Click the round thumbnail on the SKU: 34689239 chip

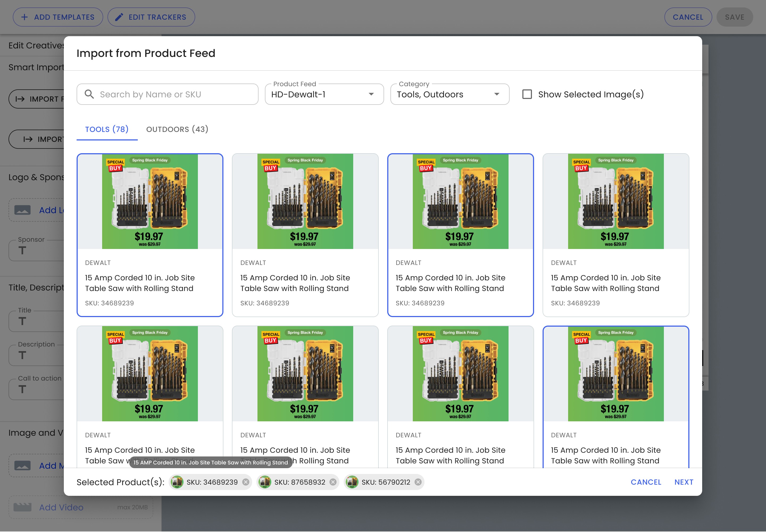(177, 482)
